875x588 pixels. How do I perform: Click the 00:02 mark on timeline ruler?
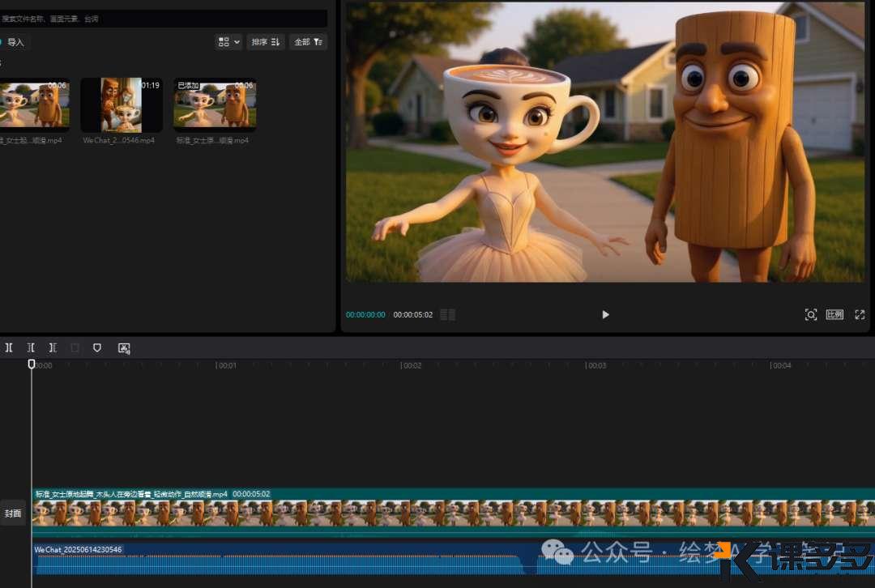[x=411, y=365]
